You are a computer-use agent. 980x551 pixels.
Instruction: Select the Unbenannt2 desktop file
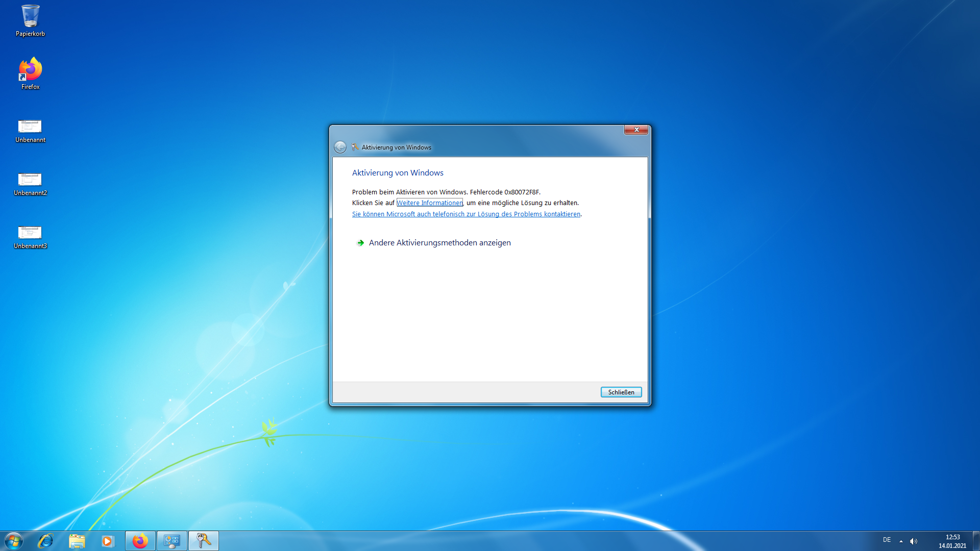(x=30, y=180)
